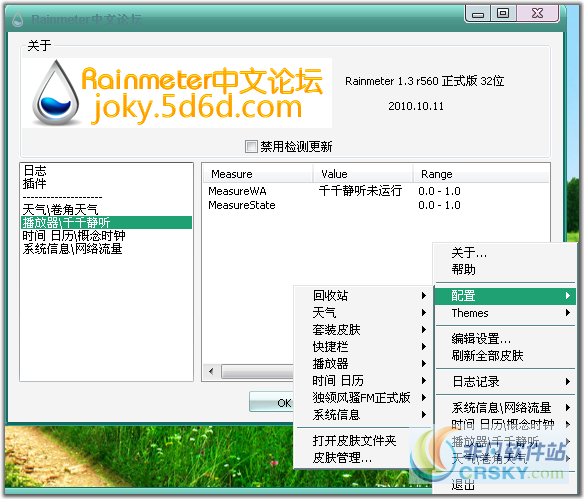Viewport: 584px width, 499px height.
Task: Open 时间 日历\概念时钟 entry in context menu
Action: tap(505, 425)
